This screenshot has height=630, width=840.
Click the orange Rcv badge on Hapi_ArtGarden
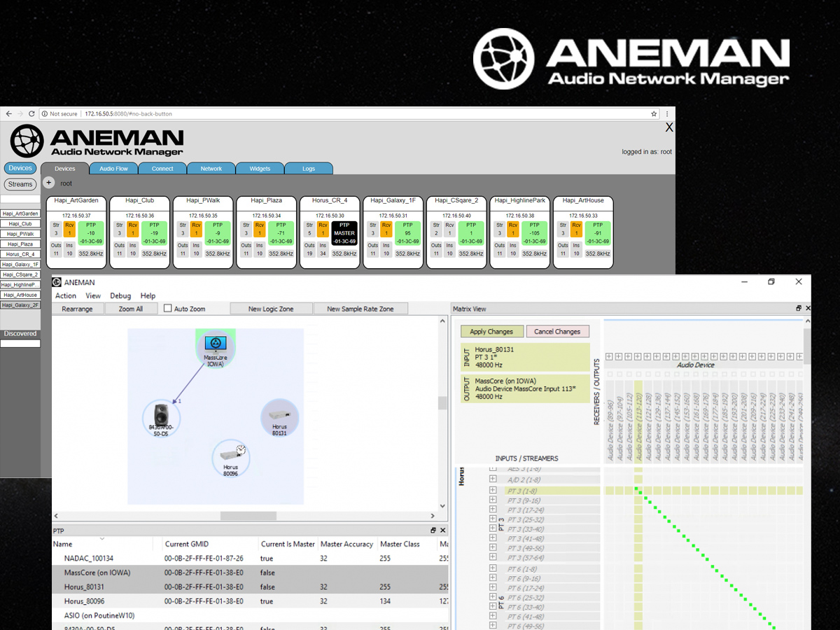click(x=69, y=229)
